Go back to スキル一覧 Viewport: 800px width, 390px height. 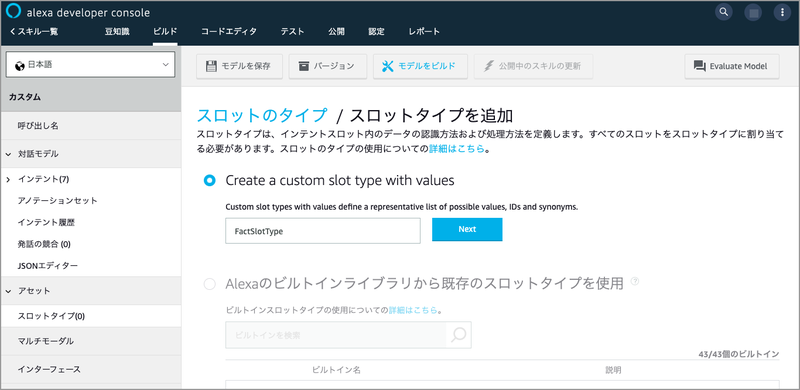(x=34, y=32)
